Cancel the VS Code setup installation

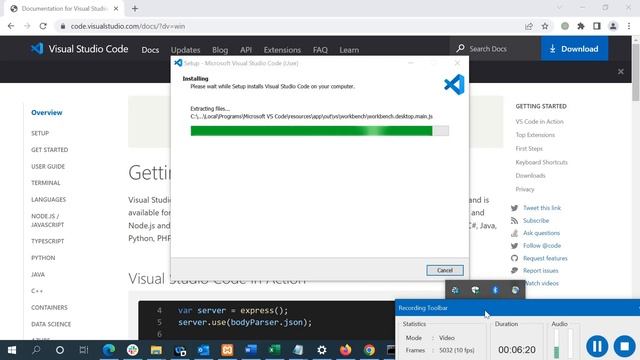(x=445, y=270)
